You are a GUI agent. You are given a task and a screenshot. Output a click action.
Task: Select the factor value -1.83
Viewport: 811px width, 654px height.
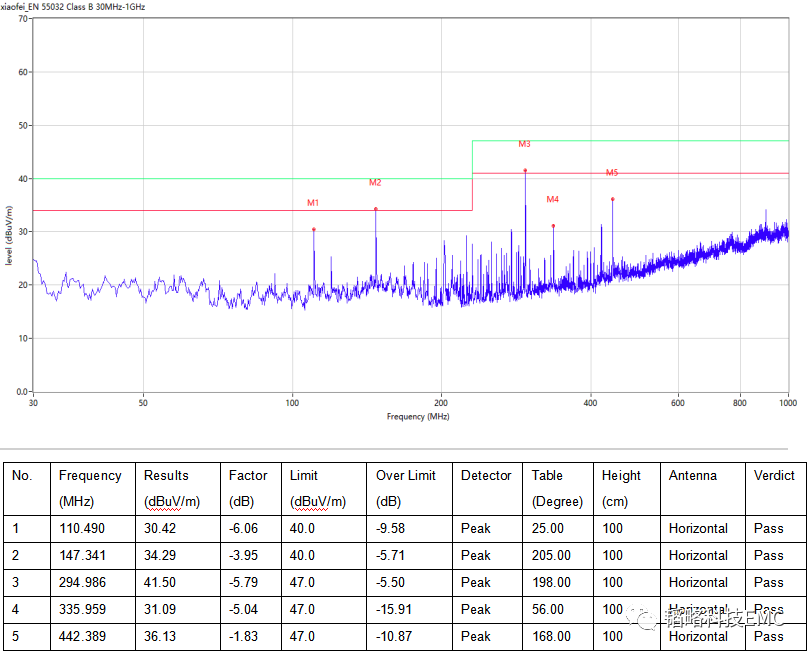click(x=246, y=636)
